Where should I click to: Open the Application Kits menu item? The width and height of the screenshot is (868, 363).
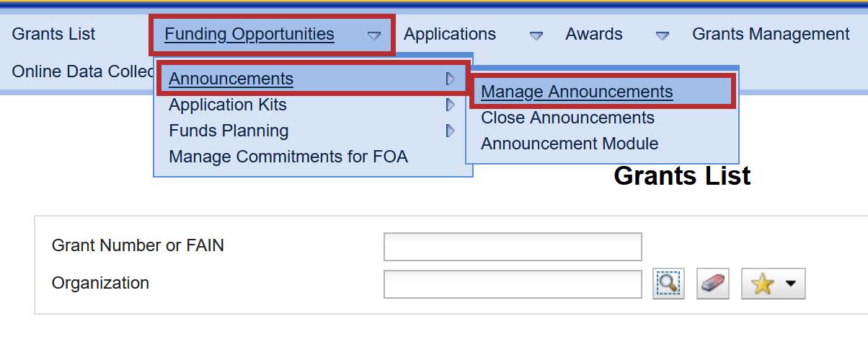pos(228,105)
